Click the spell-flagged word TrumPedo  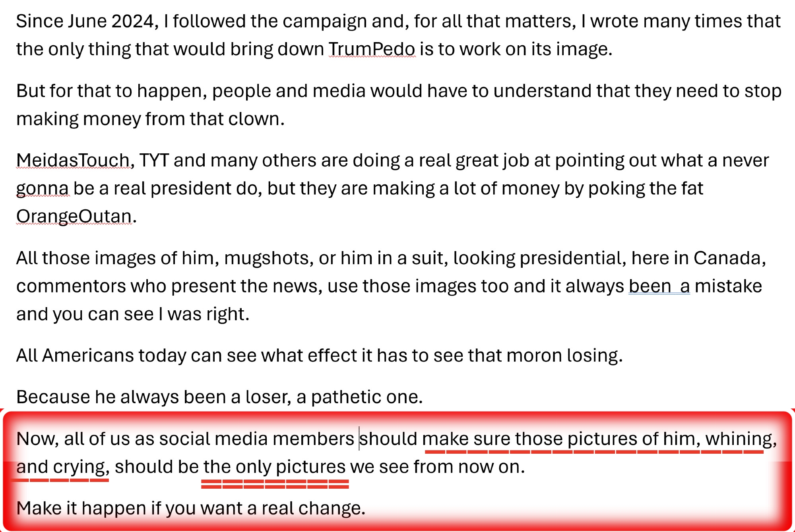point(372,49)
